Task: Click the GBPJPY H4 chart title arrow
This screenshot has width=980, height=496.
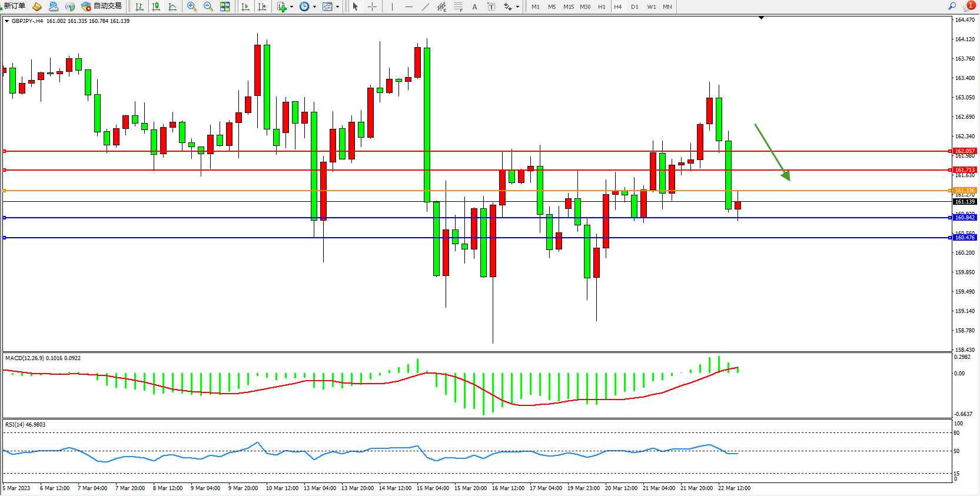Action: click(x=6, y=21)
